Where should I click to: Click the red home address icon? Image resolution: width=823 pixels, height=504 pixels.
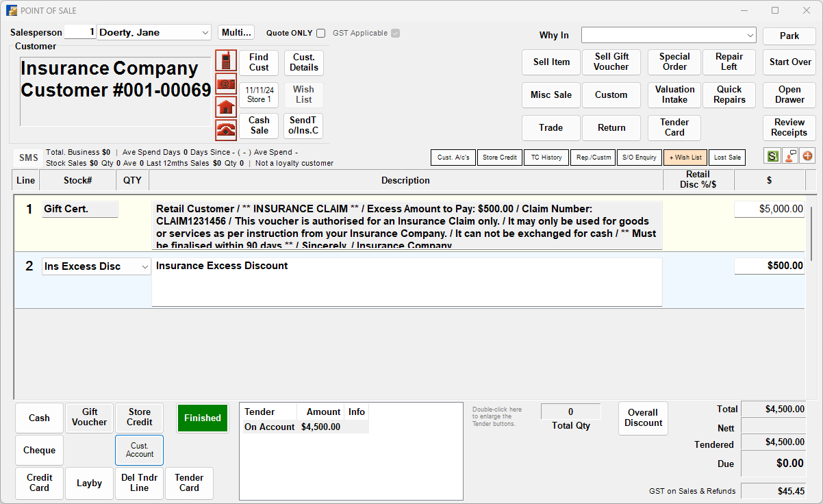tap(225, 107)
